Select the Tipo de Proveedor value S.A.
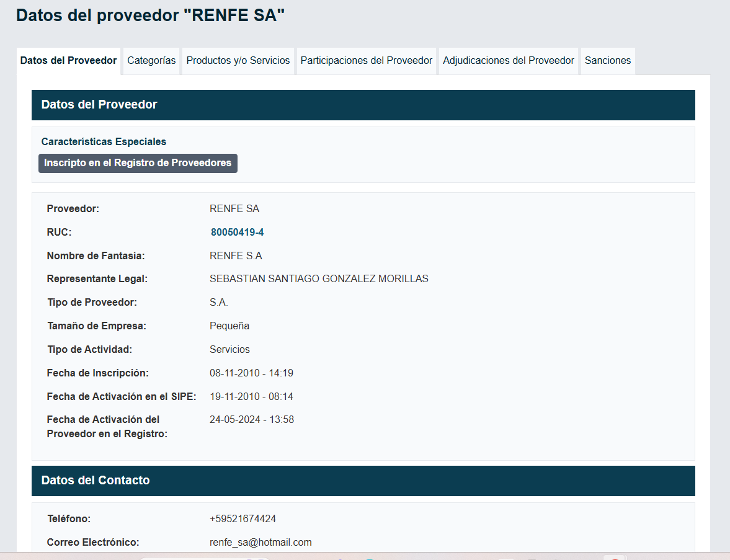Image resolution: width=730 pixels, height=560 pixels. 218,303
